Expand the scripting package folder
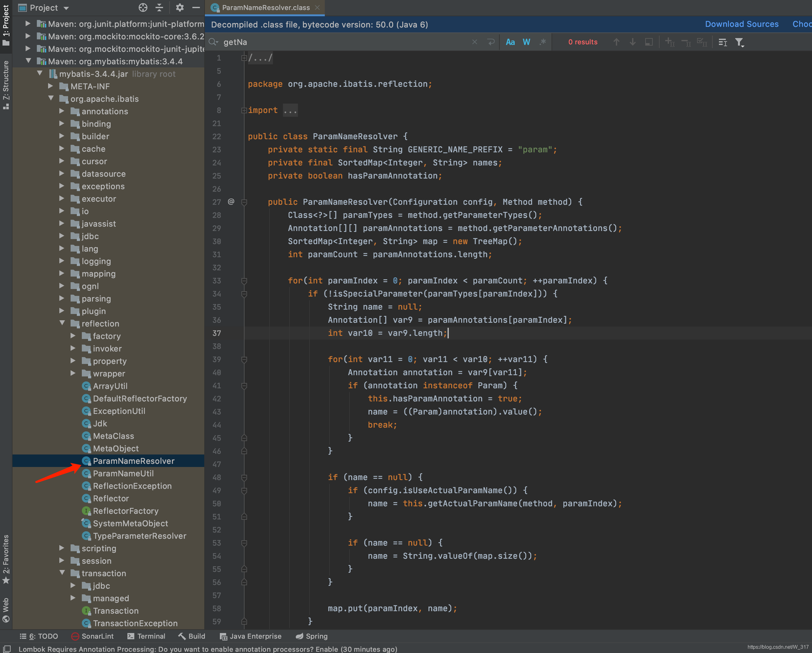This screenshot has width=812, height=653. click(x=62, y=548)
